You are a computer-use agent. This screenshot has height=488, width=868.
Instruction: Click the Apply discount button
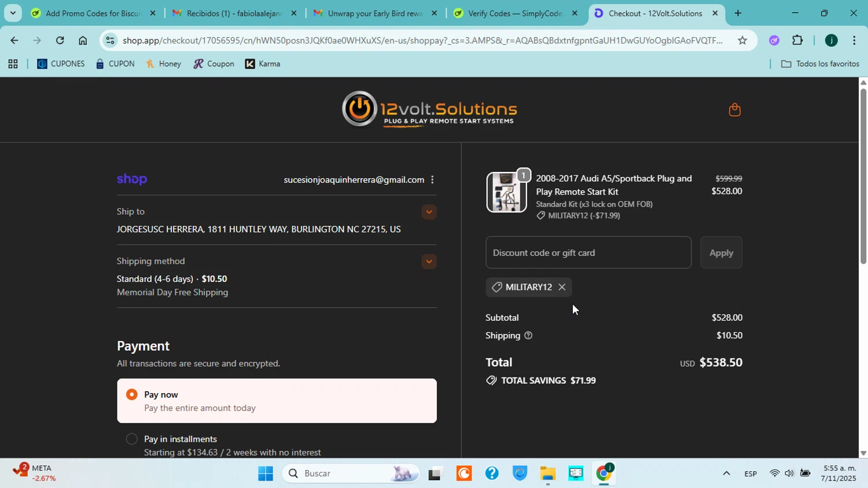(x=721, y=252)
